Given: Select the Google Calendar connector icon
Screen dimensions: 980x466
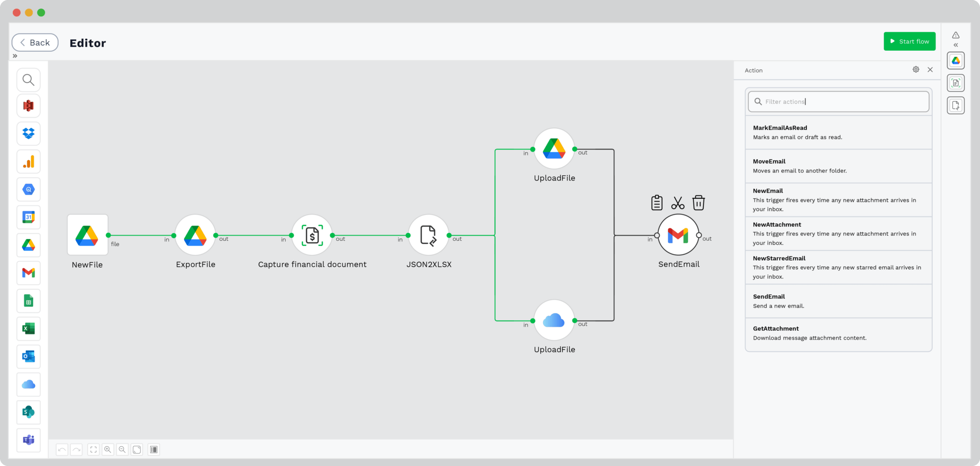Looking at the screenshot, I should (29, 217).
